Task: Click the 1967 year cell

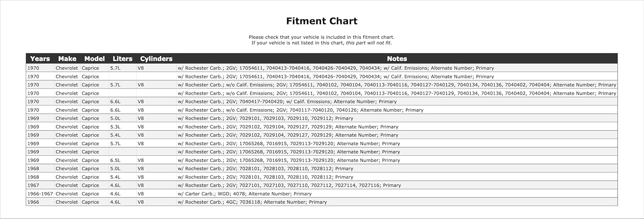Action: 33,185
